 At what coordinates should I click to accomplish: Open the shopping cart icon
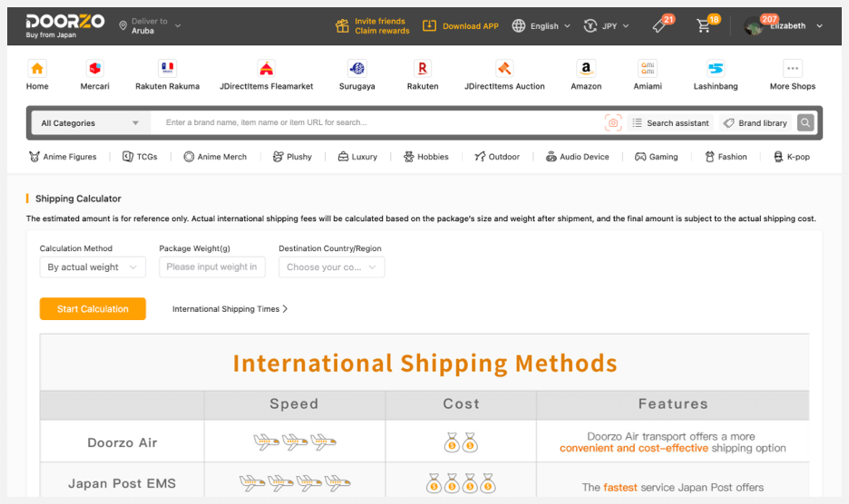pos(703,25)
